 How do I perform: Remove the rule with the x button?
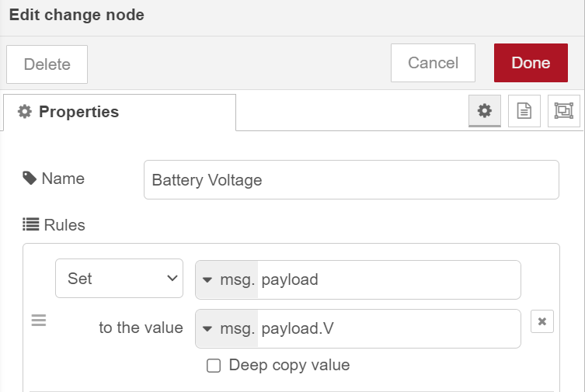(x=542, y=321)
